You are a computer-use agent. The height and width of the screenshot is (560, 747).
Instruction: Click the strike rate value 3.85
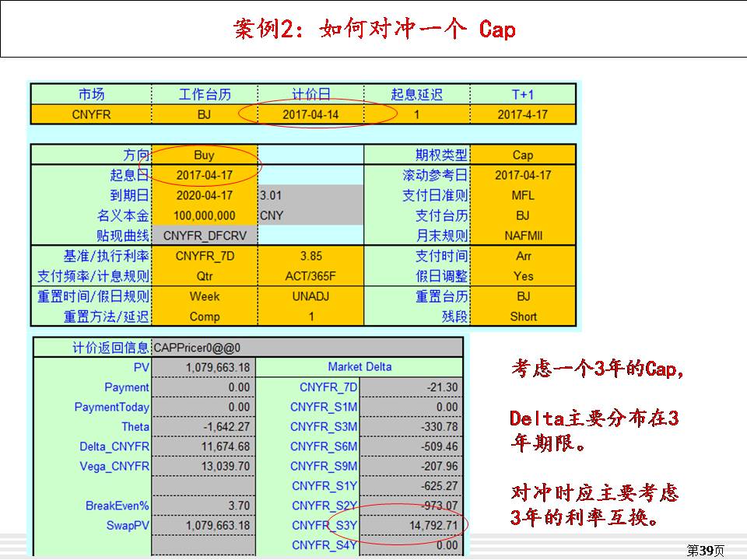310,256
